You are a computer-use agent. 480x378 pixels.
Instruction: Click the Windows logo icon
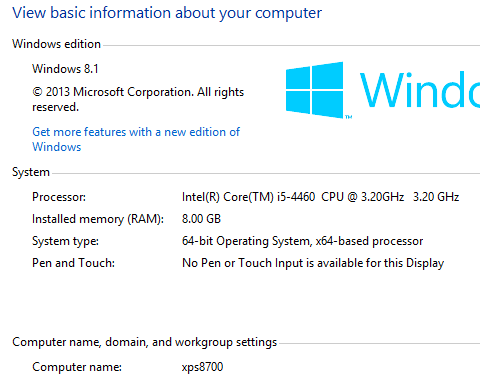(315, 90)
